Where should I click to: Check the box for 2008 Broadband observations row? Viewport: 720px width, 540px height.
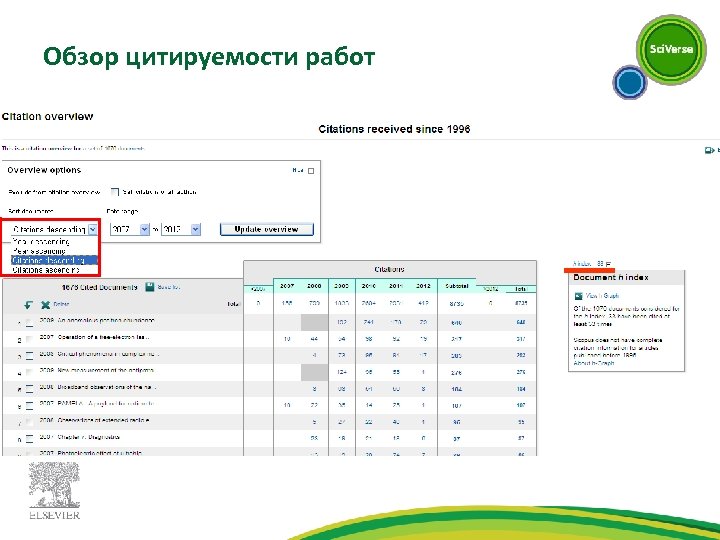29,389
